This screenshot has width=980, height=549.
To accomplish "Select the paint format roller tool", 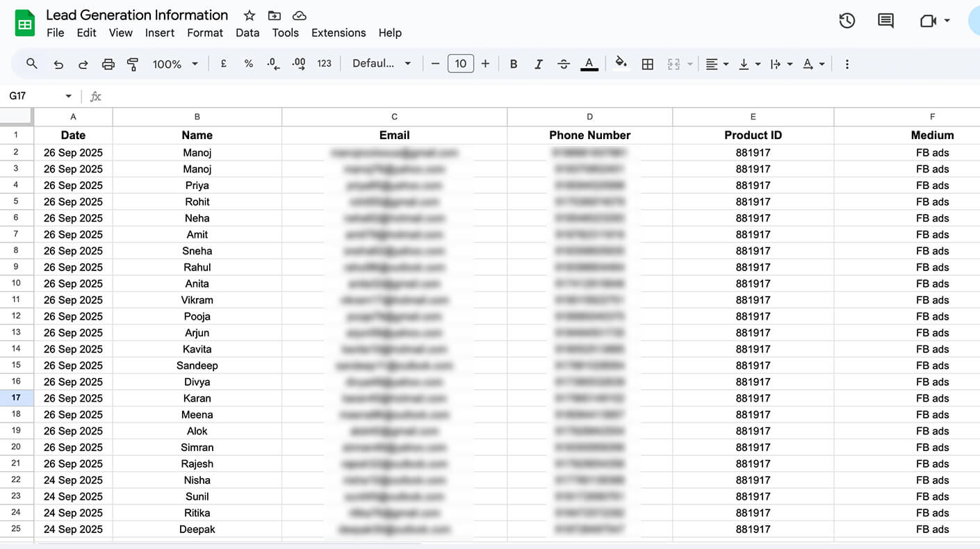I will (x=133, y=64).
